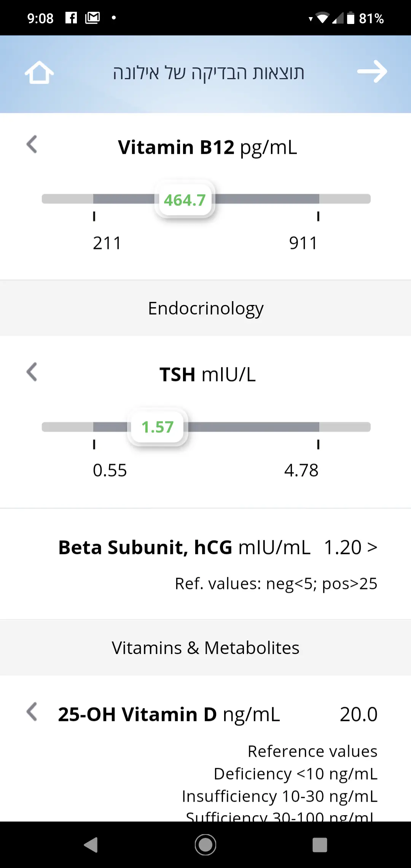Select the Endocrinology section header

pyautogui.click(x=205, y=308)
